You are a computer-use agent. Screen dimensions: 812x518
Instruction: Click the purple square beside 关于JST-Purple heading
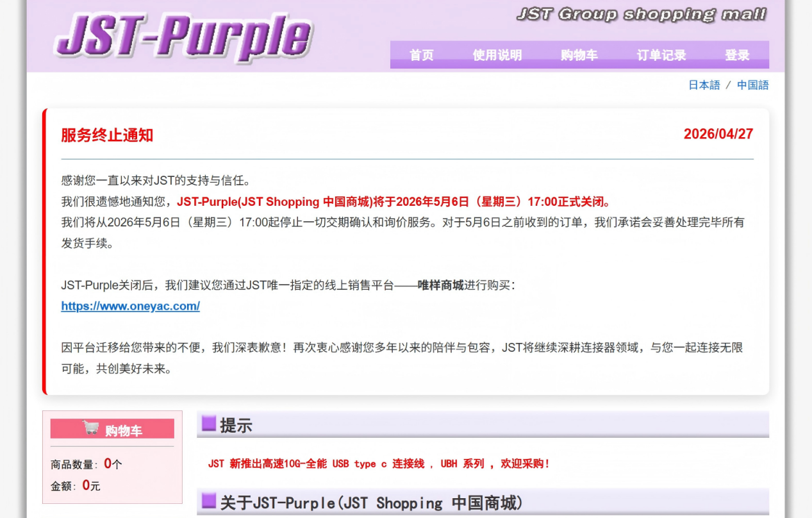[208, 503]
